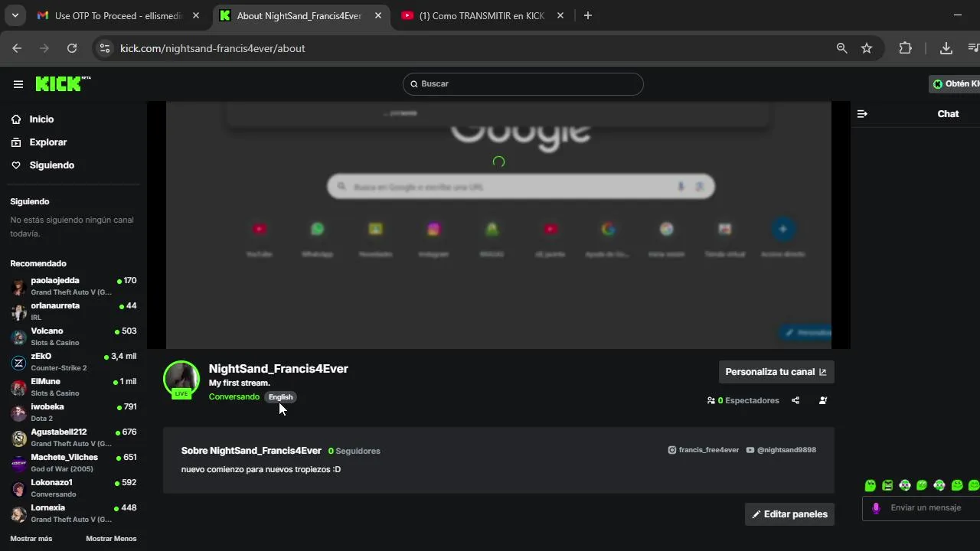Image resolution: width=980 pixels, height=551 pixels.
Task: View site information icon in address bar
Action: (x=105, y=48)
